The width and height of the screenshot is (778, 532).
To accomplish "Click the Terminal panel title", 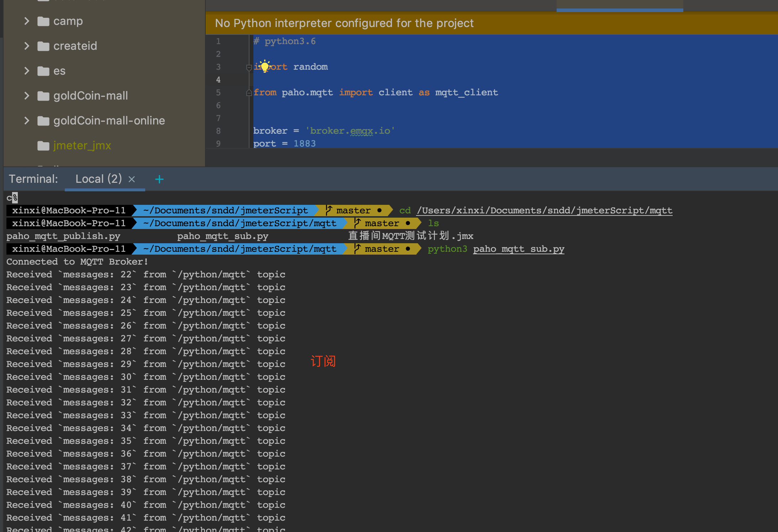I will 33,179.
